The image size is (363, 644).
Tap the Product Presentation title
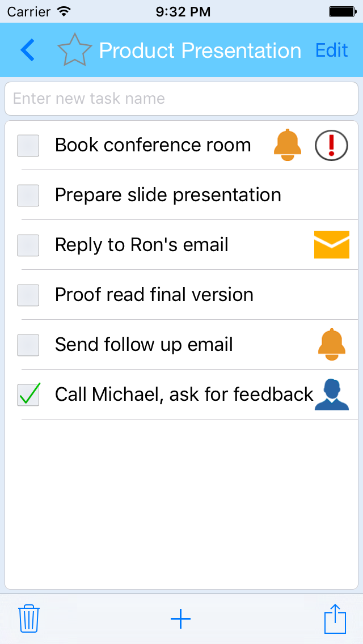click(x=200, y=50)
